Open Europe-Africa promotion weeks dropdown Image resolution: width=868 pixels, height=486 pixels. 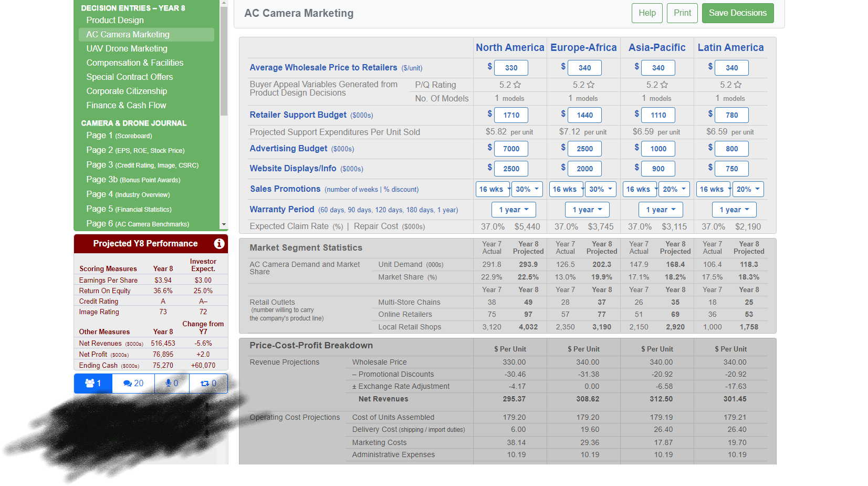coord(567,189)
